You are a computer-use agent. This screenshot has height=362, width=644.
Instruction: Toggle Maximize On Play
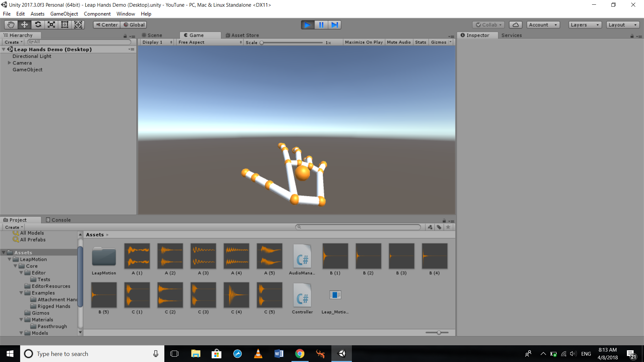tap(364, 42)
